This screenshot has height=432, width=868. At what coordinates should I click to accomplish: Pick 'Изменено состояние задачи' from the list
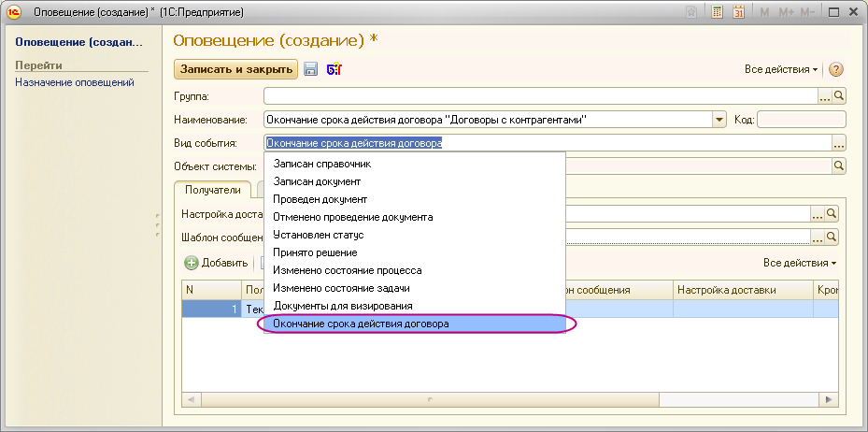(x=341, y=288)
